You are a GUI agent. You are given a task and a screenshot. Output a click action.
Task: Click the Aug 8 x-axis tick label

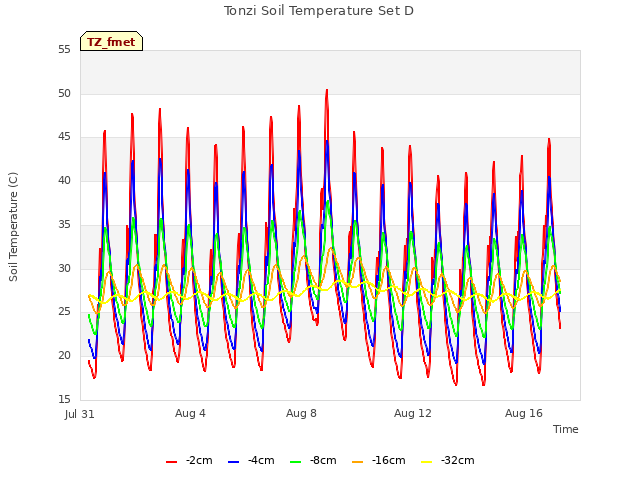[301, 413]
